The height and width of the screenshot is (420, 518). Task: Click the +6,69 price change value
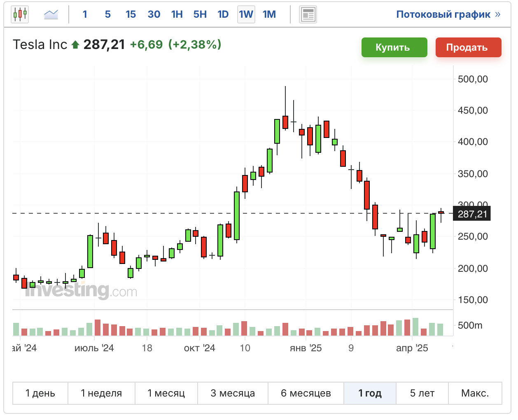tap(147, 44)
